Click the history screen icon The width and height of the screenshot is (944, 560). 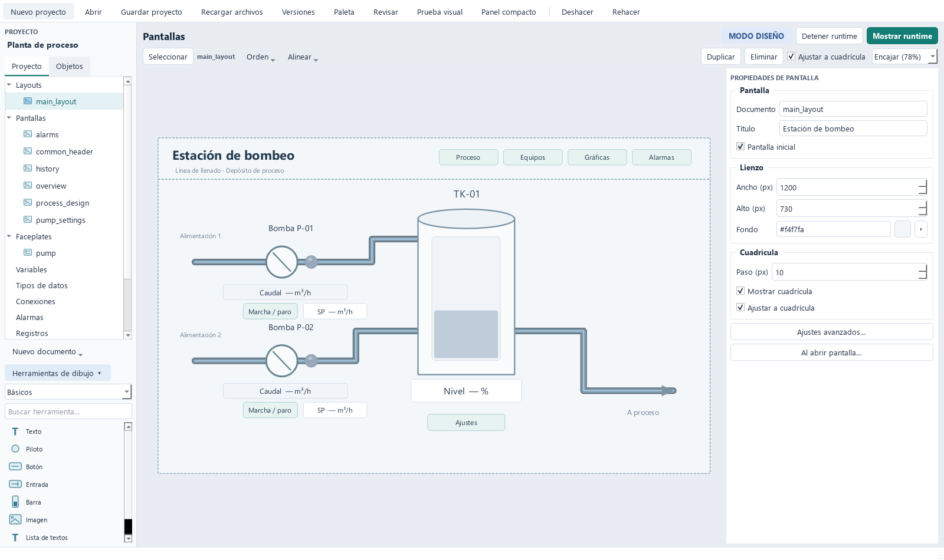point(28,168)
